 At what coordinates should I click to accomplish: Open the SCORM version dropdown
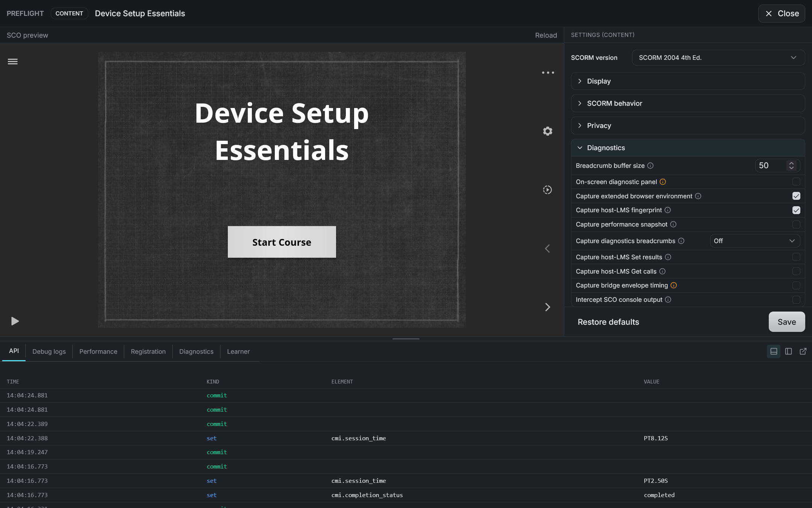[718, 58]
